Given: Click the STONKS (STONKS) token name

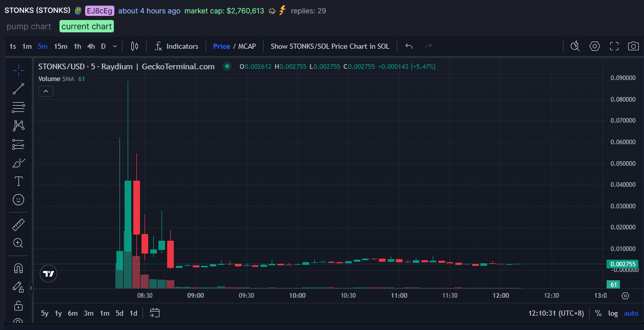Looking at the screenshot, I should [37, 11].
